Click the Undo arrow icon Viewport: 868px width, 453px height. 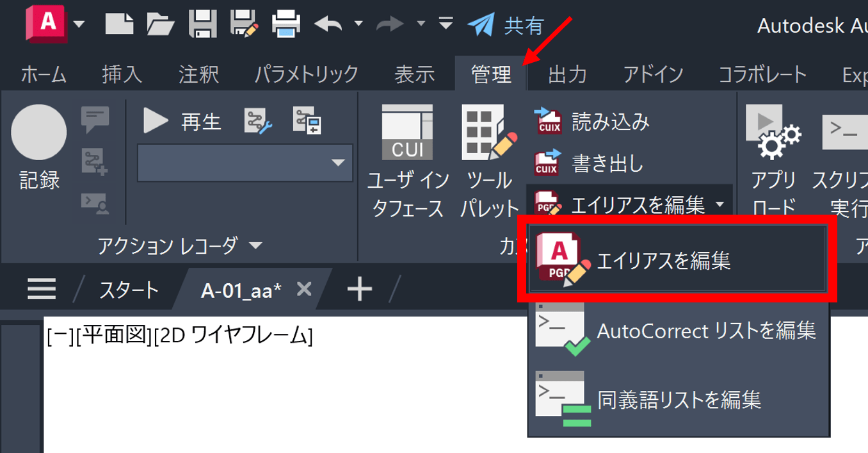[328, 24]
